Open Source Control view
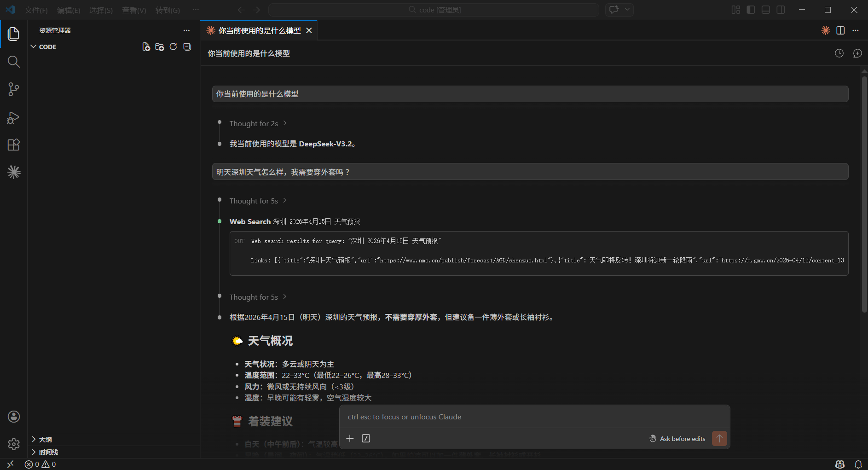Screen dimensions: 868x470 tap(13, 89)
